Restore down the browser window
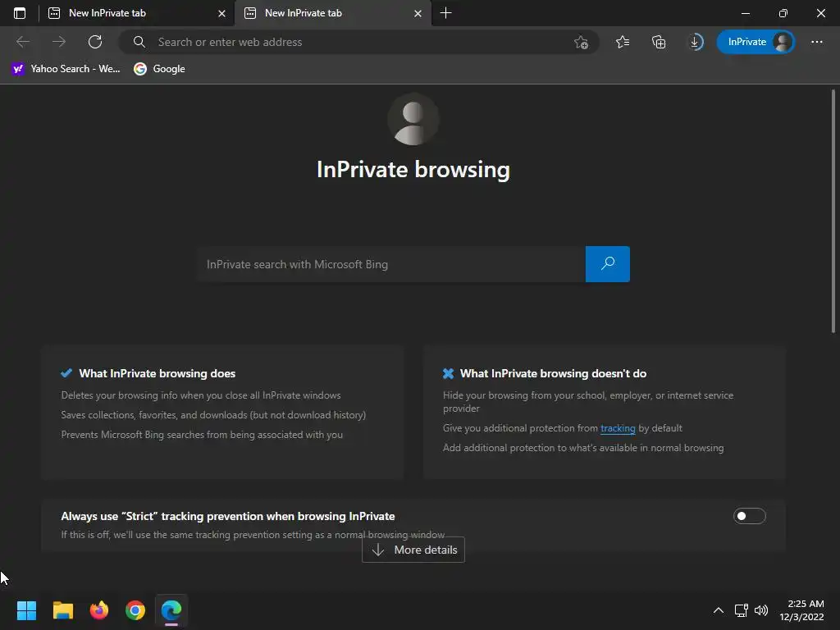 point(783,13)
